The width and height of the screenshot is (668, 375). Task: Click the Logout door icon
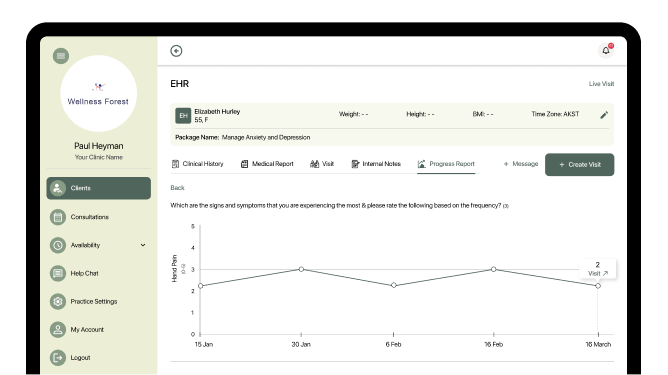58,358
